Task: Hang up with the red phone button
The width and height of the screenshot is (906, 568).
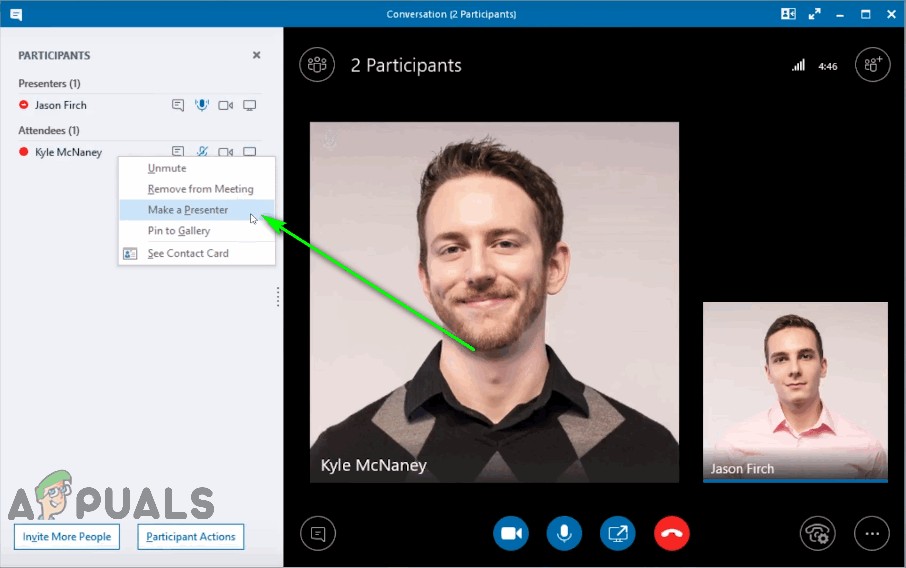Action: coord(671,533)
